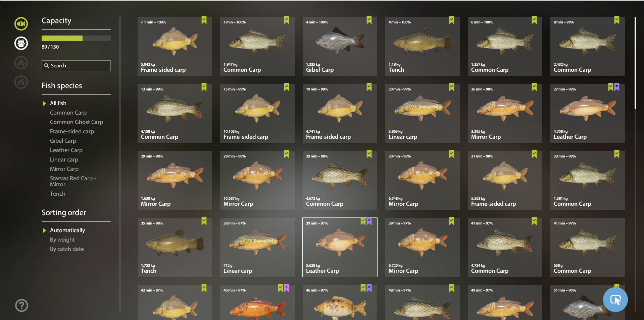Open the help question mark icon
Screen dimensions: 644x320
coord(21,305)
